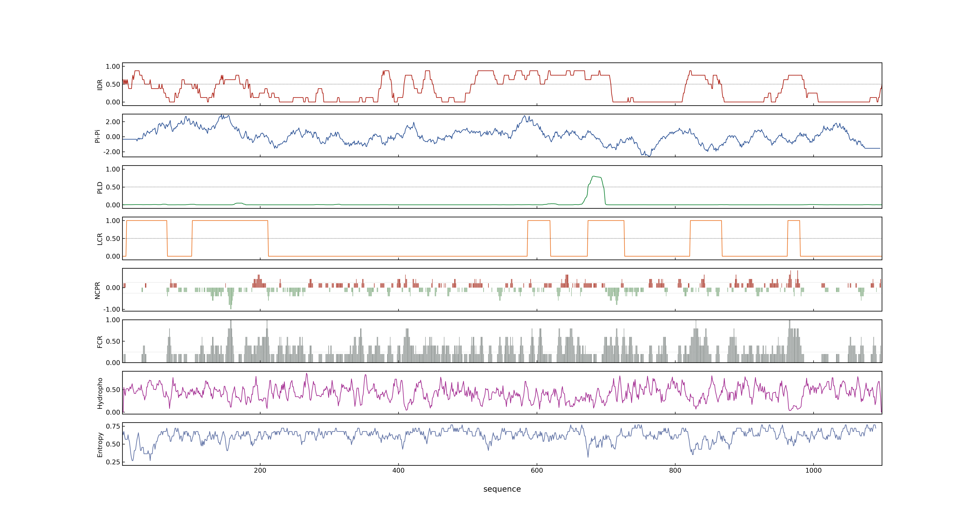Select the 200 x-axis tick label
This screenshot has height=523, width=980.
[260, 470]
